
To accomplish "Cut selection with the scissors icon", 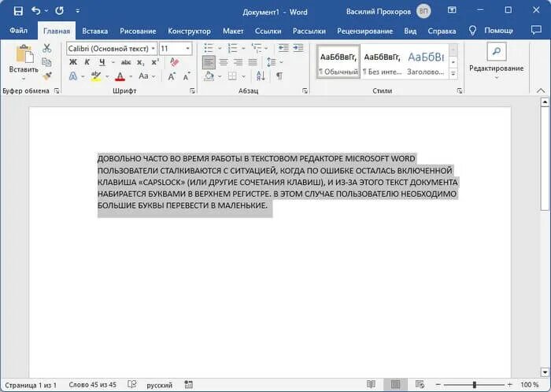I will point(46,48).
